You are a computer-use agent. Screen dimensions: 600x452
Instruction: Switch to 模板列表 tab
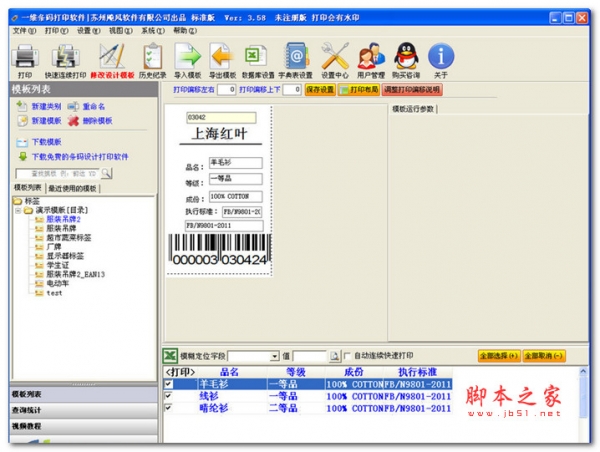pos(28,188)
